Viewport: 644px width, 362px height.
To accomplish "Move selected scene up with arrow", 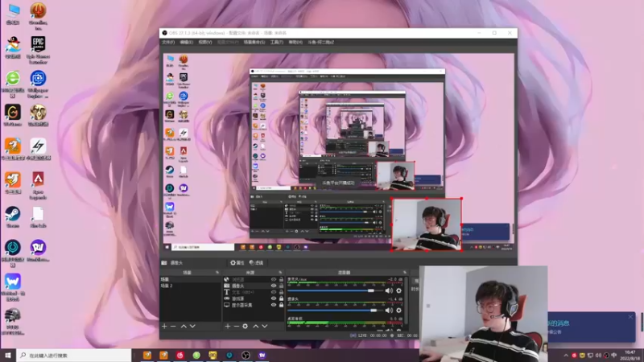I will (x=184, y=327).
